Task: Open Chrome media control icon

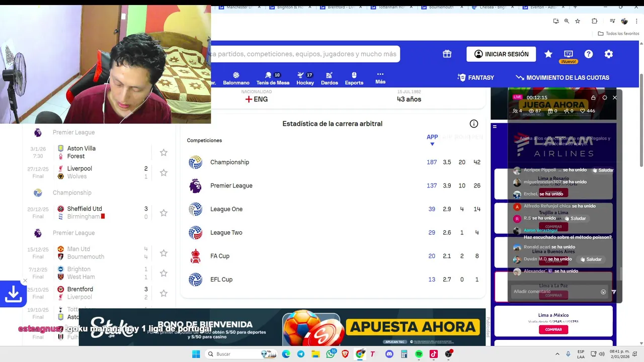Action: click(612, 21)
